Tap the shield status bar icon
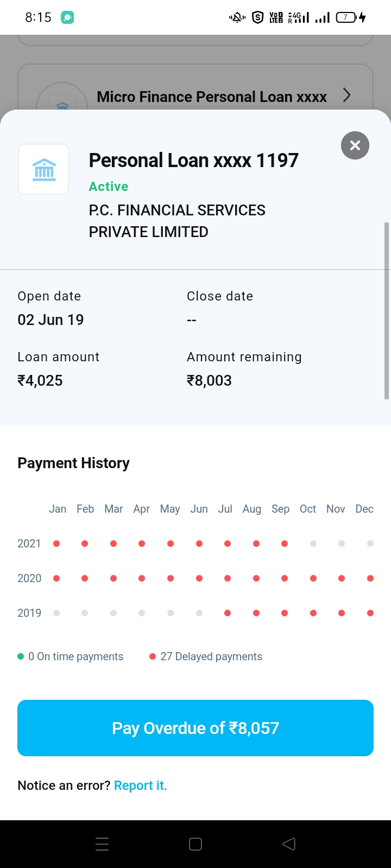 tap(258, 17)
